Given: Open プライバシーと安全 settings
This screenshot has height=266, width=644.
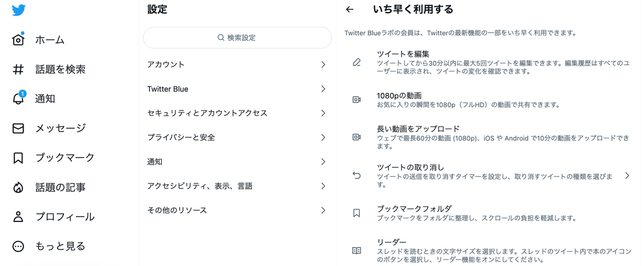Looking at the screenshot, I should click(x=237, y=137).
